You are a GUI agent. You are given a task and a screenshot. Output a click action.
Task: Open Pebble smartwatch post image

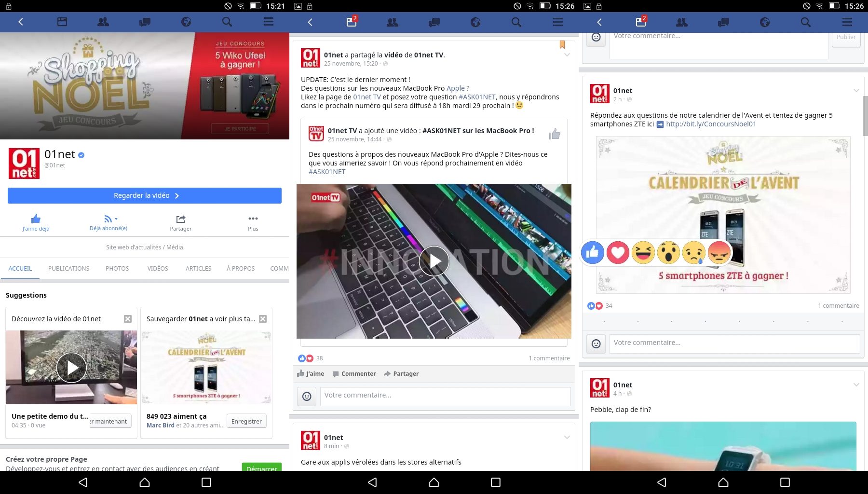point(723,446)
